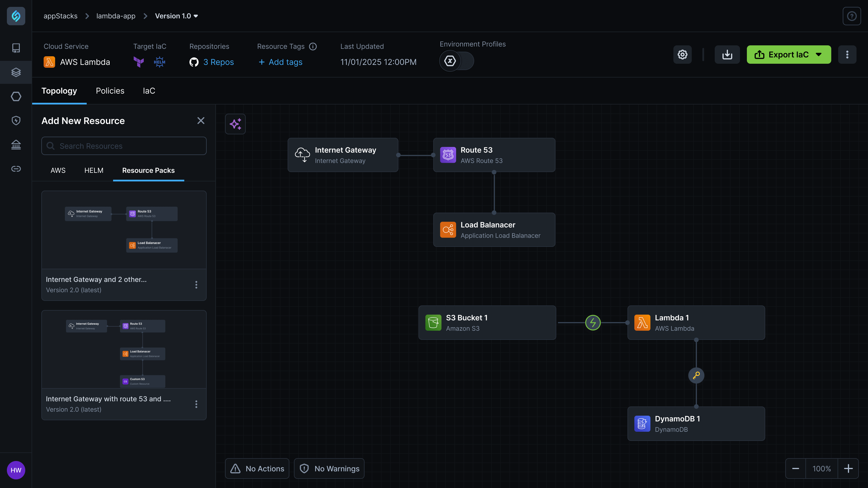Open the Version 1.0 dropdown

176,16
